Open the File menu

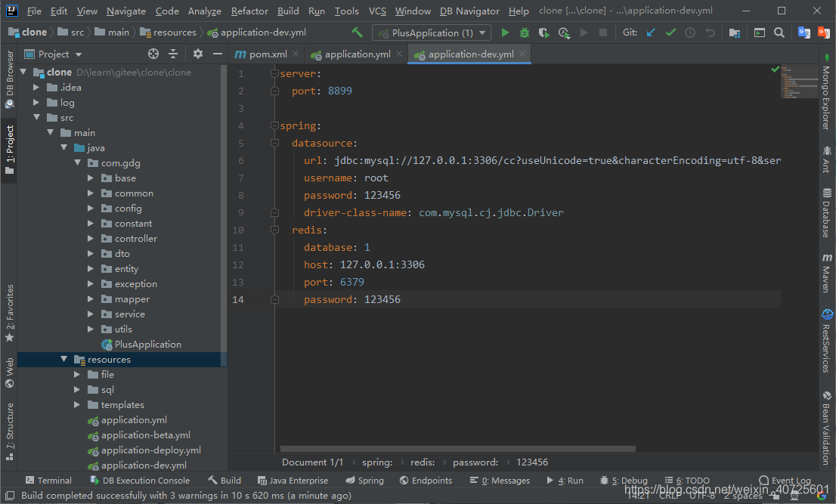(33, 11)
